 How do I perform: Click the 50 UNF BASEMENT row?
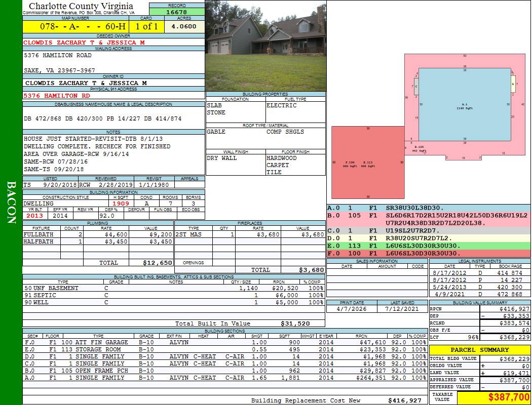pyautogui.click(x=173, y=288)
